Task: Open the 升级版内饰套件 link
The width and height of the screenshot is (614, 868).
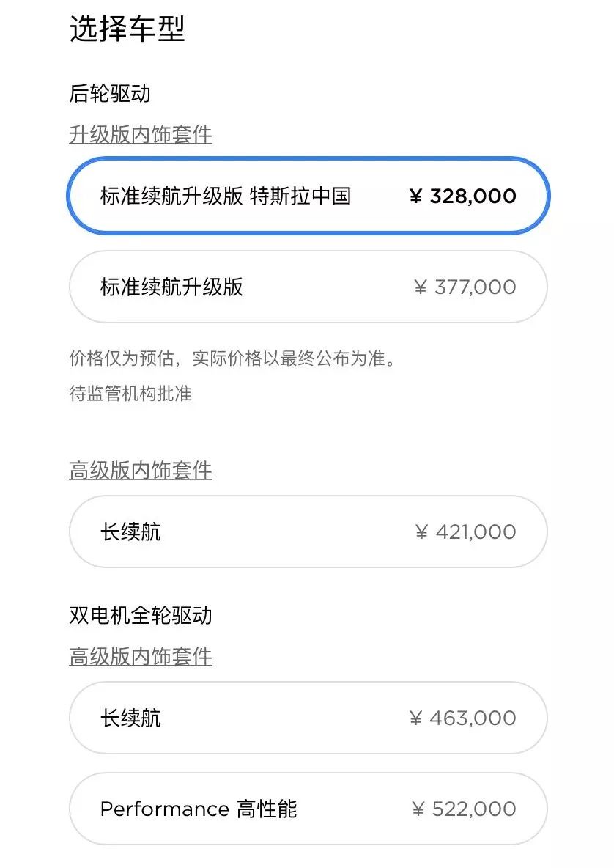Action: 141,135
